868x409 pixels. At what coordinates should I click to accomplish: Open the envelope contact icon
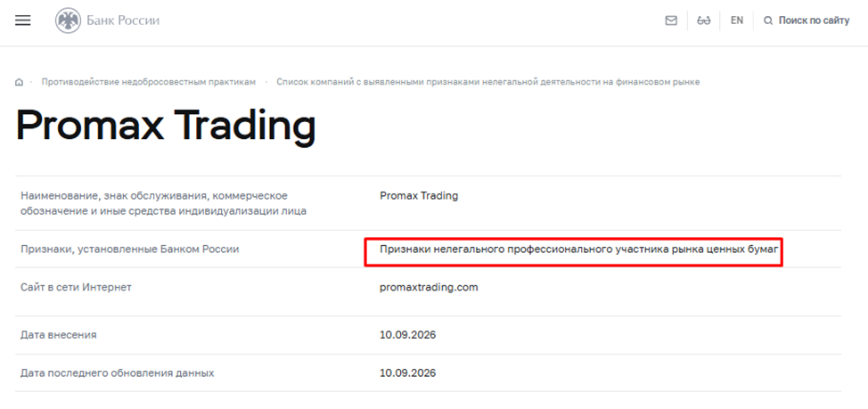coord(671,21)
